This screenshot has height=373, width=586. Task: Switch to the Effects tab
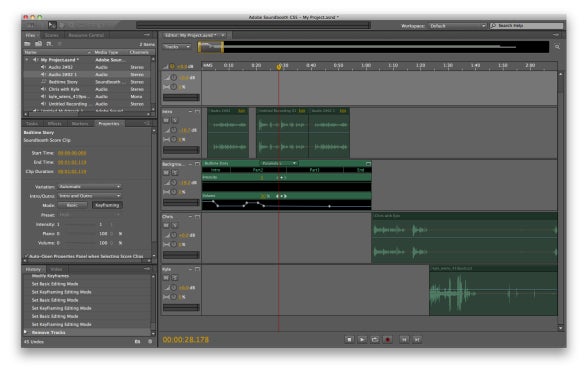pos(55,123)
